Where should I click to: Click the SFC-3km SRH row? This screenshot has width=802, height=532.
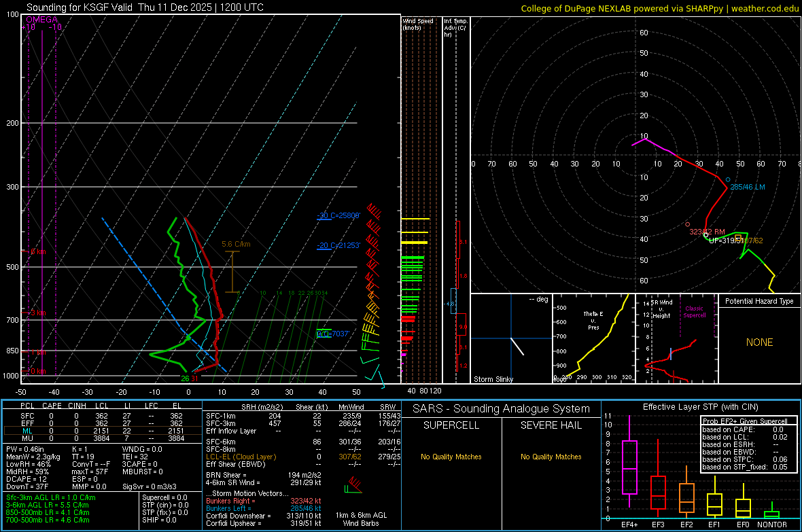coord(302,423)
